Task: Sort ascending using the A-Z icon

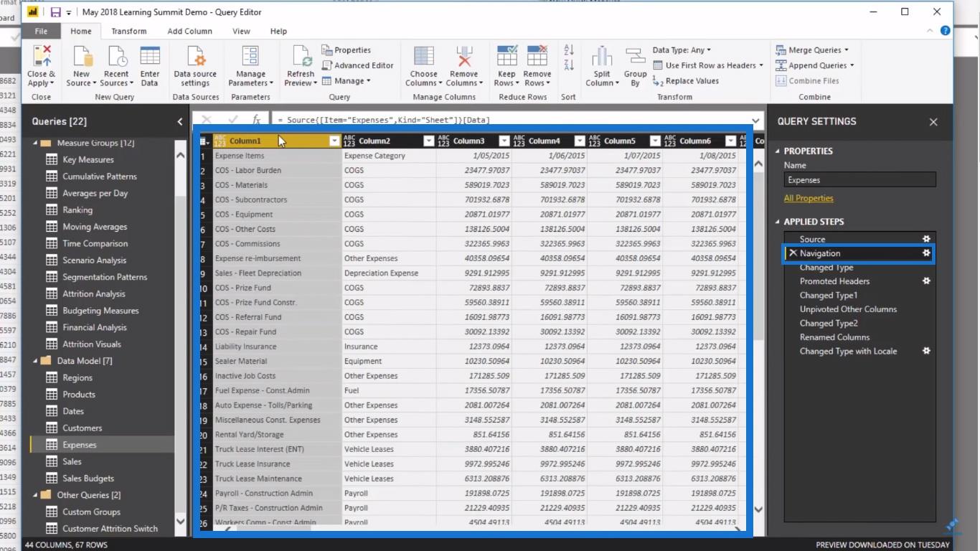Action: 569,50
